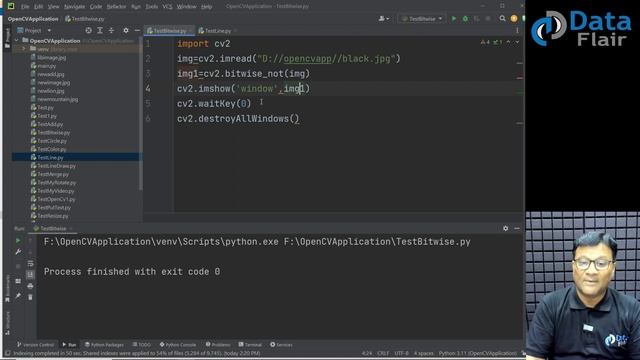Viewport: 640px width, 360px height.
Task: Click the print icon in Run console
Action: coord(30,286)
